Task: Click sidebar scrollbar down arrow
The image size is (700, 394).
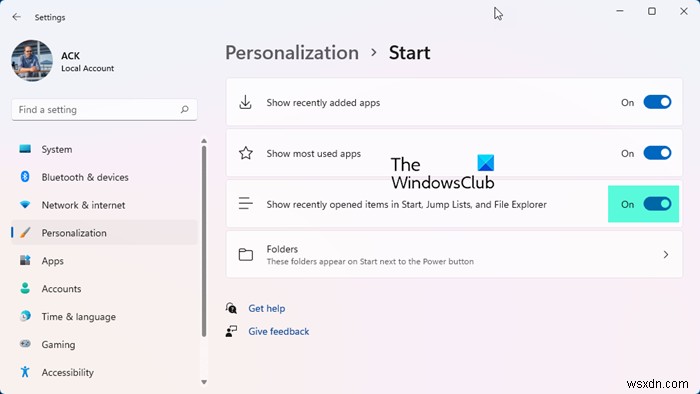Action: [x=204, y=382]
